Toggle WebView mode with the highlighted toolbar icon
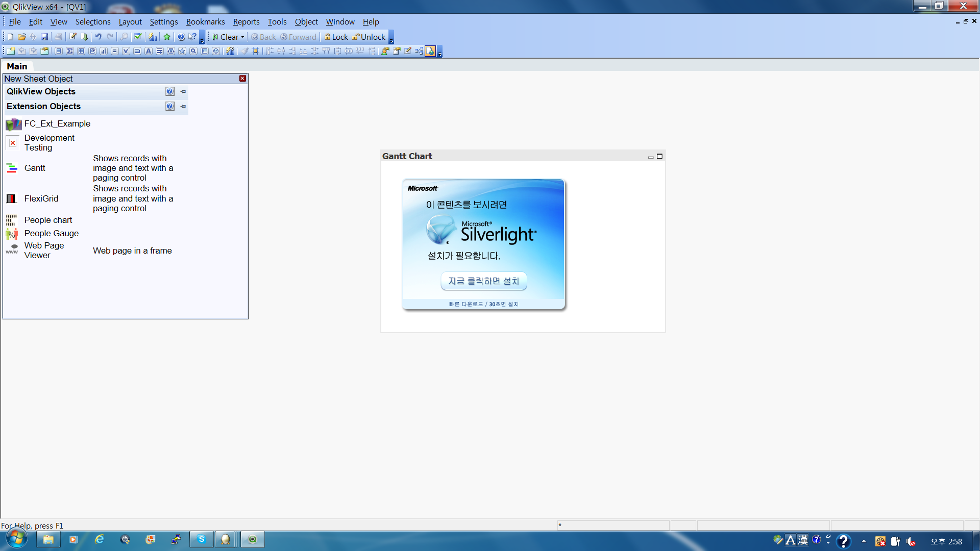The image size is (980, 551). point(431,51)
